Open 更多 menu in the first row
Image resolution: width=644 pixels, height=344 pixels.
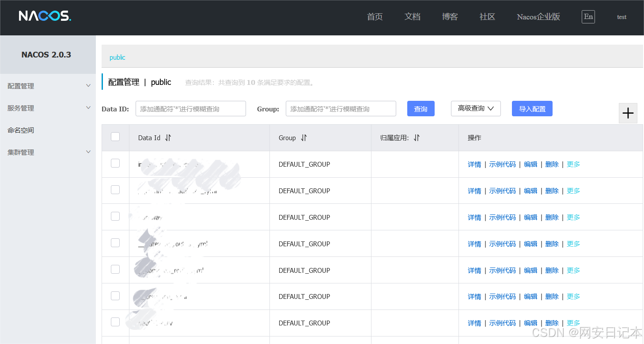point(573,164)
